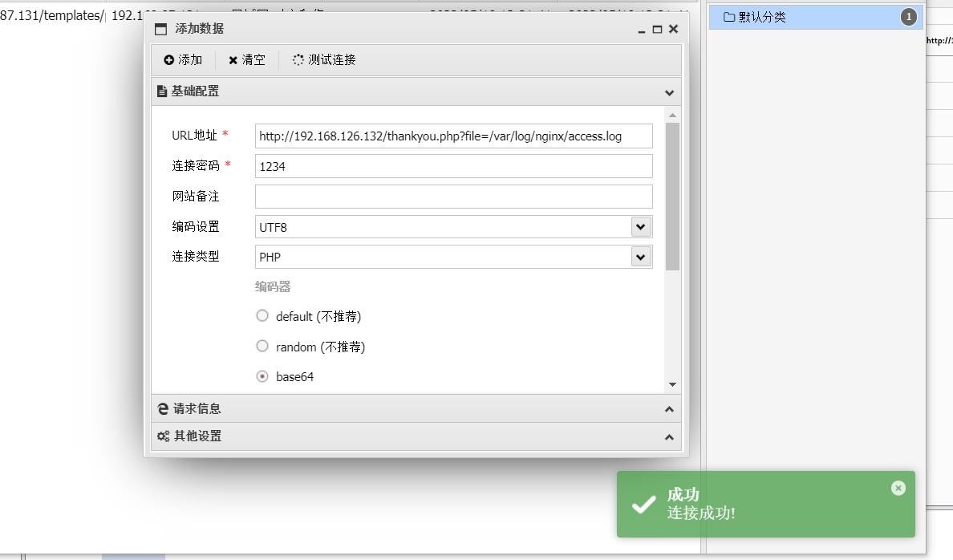This screenshot has height=560, width=953.
Task: Minimize the 添加数据 dialog
Action: click(641, 30)
